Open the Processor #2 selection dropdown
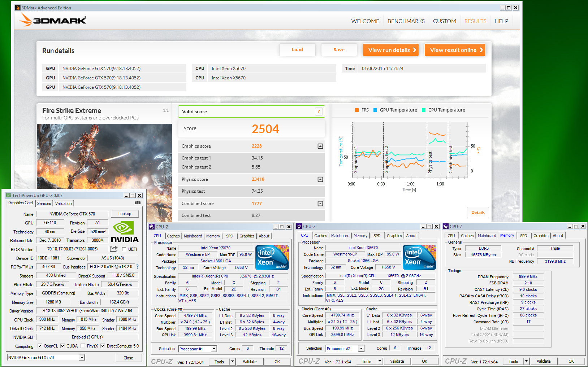588x367 pixels. tap(362, 349)
